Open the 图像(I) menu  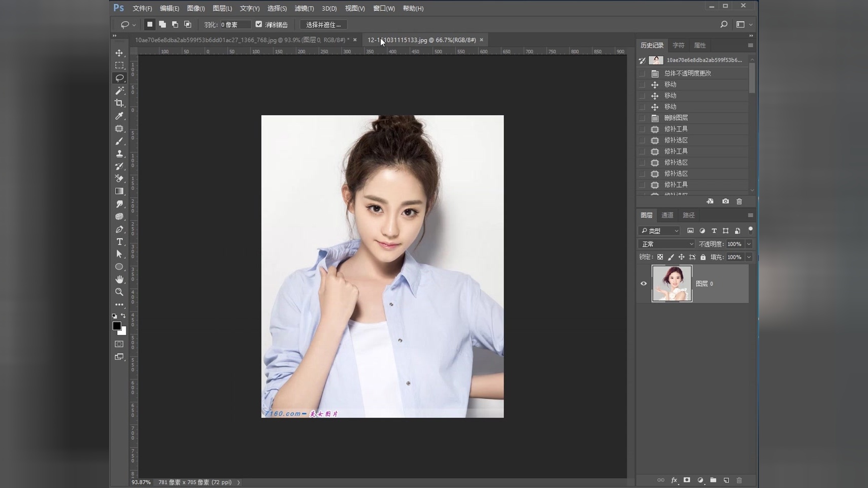[196, 8]
